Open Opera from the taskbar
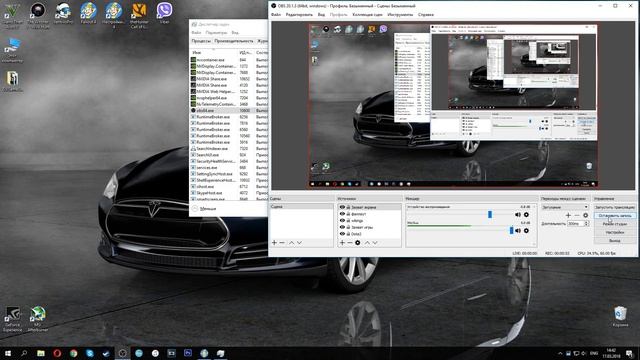Image resolution: width=640 pixels, height=360 pixels. point(57,353)
